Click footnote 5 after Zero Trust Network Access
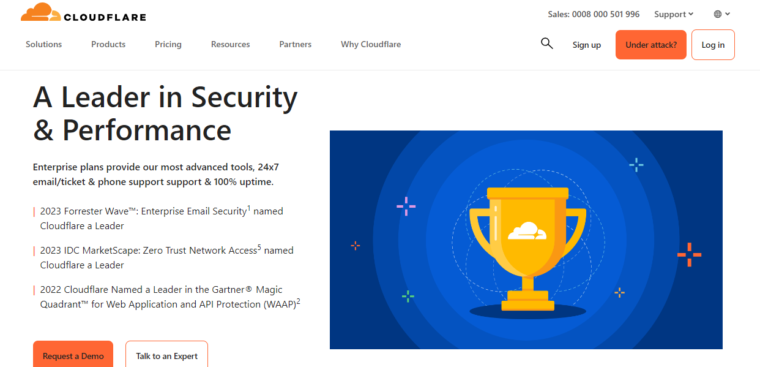Image resolution: width=760 pixels, height=367 pixels. point(259,248)
